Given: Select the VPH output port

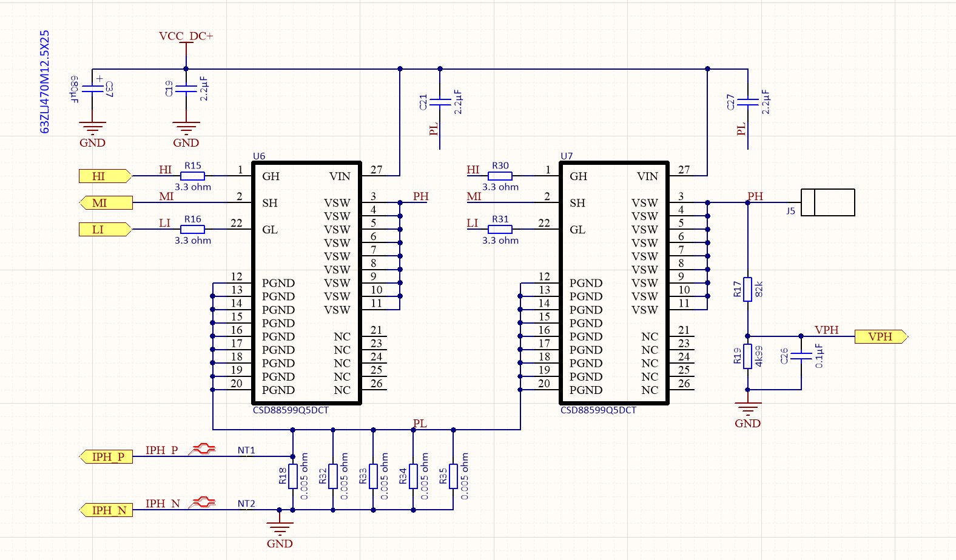Looking at the screenshot, I should [x=881, y=336].
